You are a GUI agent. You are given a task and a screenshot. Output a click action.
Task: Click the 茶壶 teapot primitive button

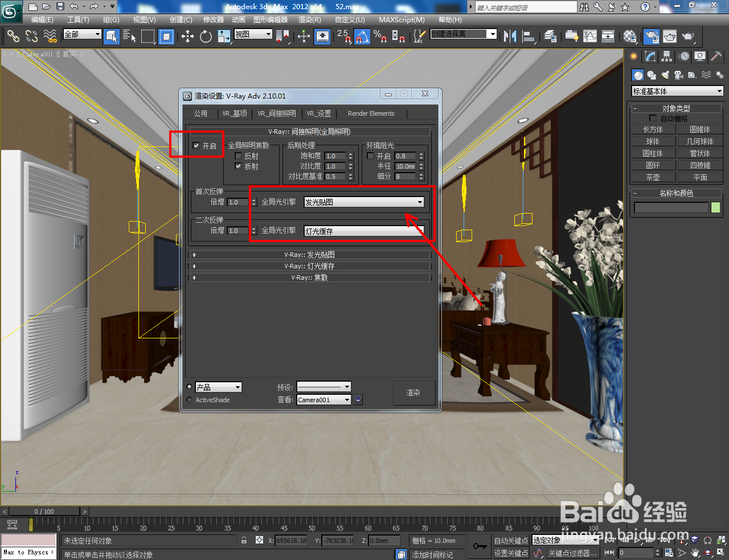tap(653, 177)
